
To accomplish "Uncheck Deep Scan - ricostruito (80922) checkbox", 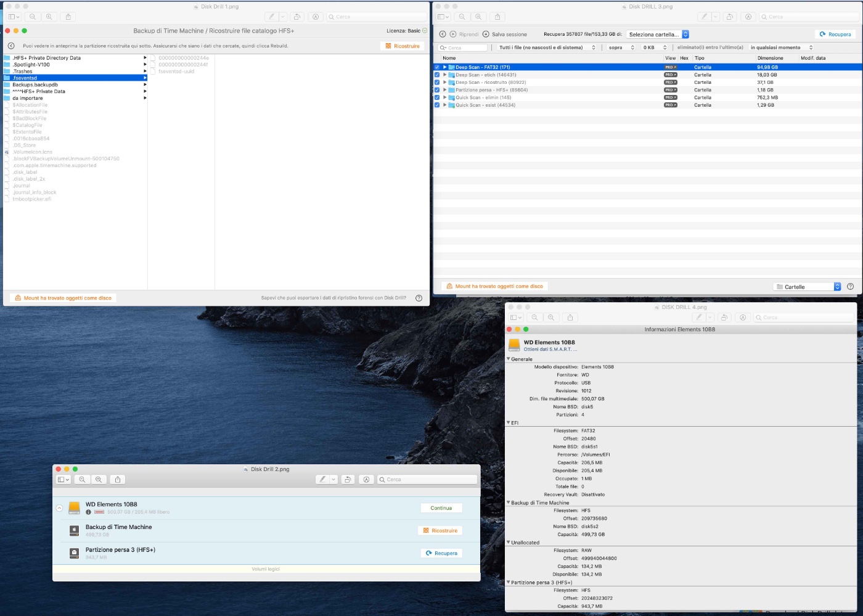I will click(437, 82).
